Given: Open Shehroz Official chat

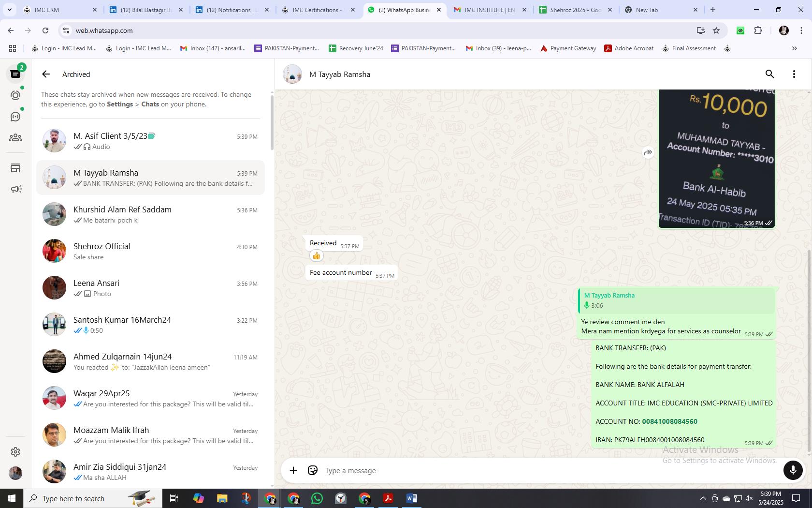Looking at the screenshot, I should click(x=150, y=251).
